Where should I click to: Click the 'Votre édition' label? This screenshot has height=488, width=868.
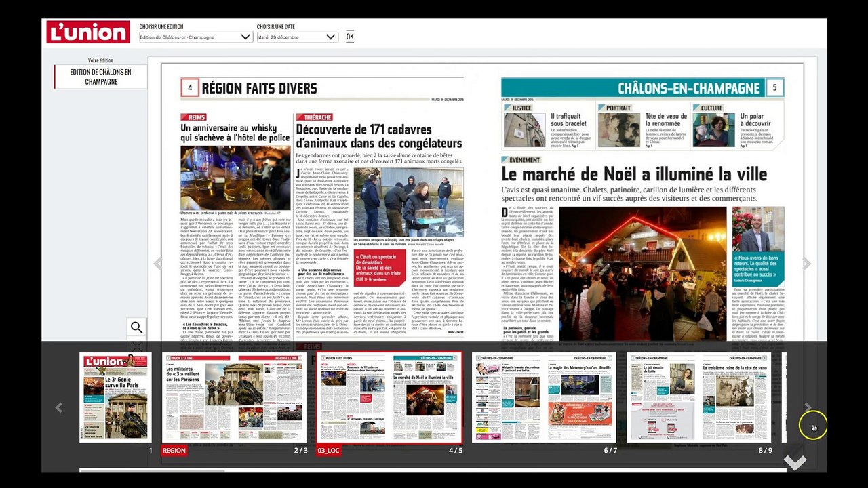100,60
